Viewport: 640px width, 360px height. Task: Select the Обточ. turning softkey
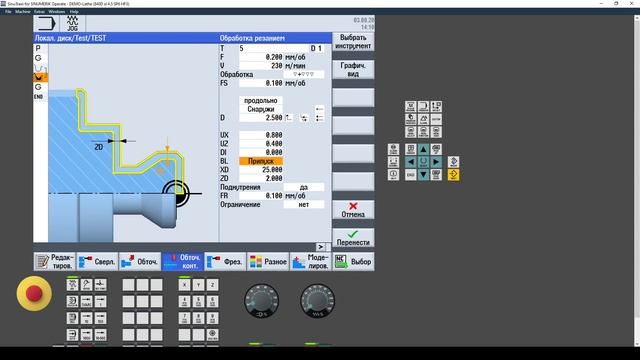click(140, 262)
